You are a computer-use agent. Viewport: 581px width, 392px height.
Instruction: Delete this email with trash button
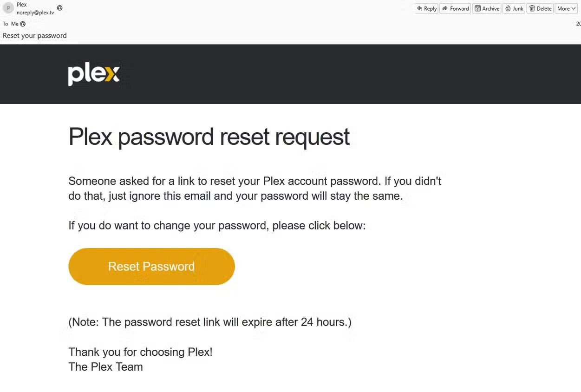[x=541, y=8]
